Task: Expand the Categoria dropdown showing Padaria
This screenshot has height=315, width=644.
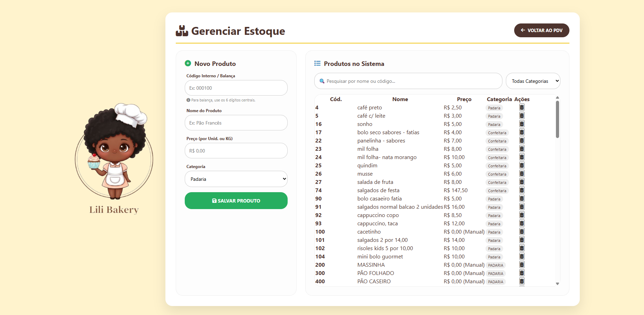Action: 236,179
